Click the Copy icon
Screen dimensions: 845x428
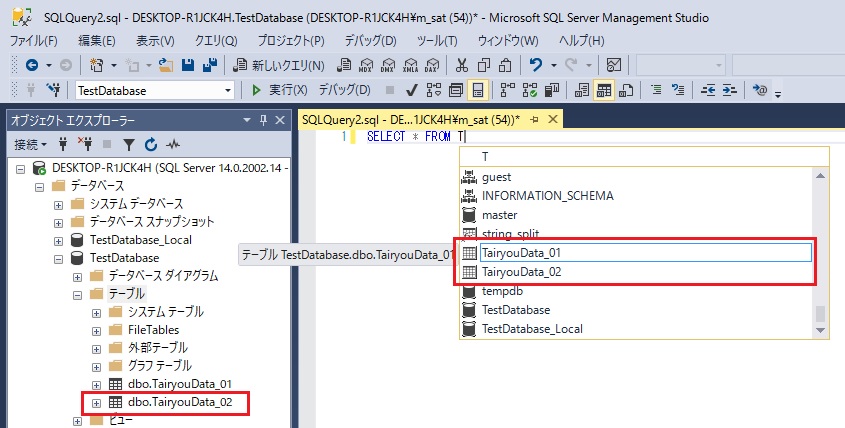tap(484, 66)
